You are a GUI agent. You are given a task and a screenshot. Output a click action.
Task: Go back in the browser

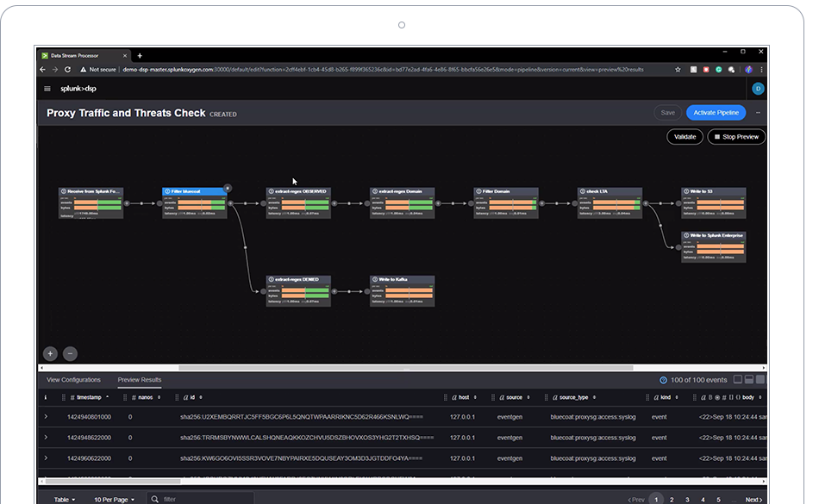[x=43, y=70]
